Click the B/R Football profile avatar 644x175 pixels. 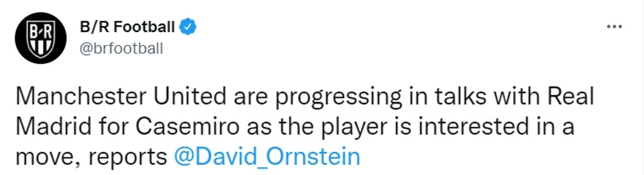(x=41, y=38)
